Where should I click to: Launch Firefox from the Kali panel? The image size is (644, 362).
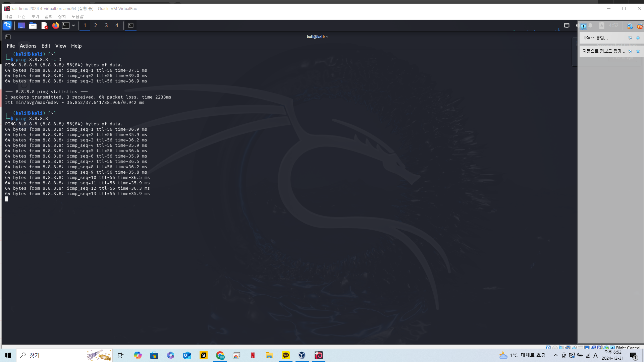point(55,25)
